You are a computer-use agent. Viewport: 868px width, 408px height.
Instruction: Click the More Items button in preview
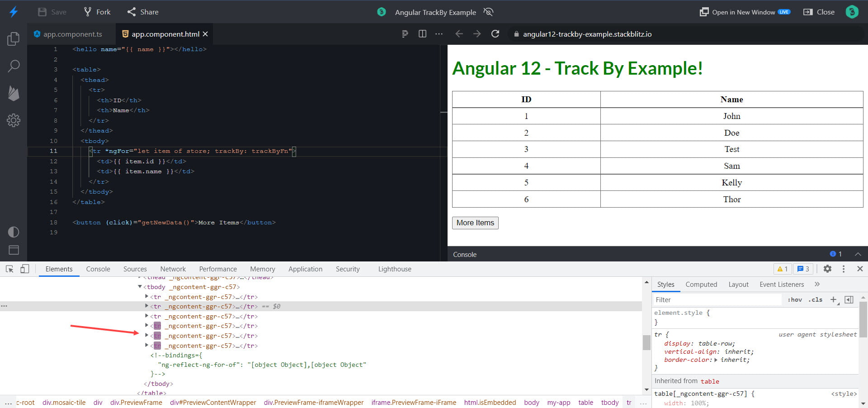tap(475, 223)
